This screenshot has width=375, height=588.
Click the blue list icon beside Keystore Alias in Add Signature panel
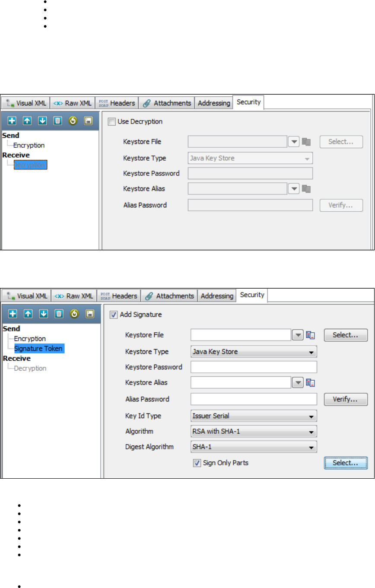[x=311, y=382]
